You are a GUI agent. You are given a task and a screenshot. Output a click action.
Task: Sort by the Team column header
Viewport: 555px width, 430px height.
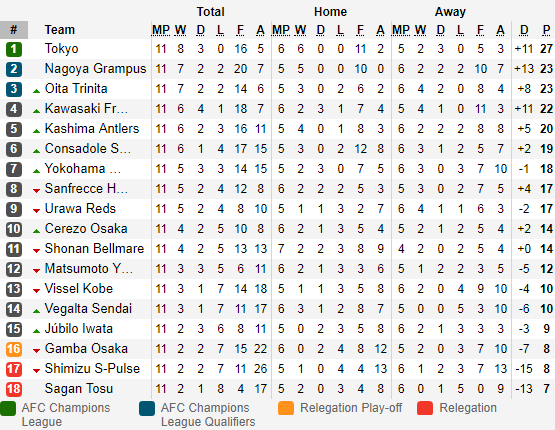[x=59, y=30]
